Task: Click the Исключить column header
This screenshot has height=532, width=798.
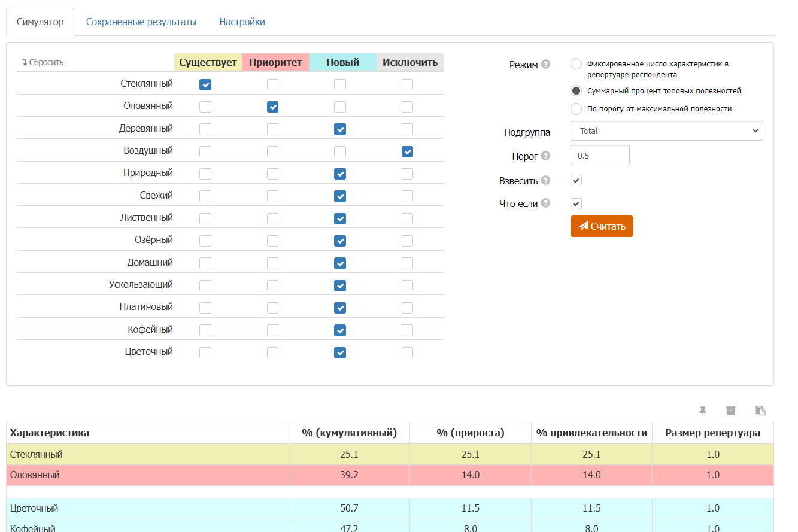Action: (x=410, y=62)
